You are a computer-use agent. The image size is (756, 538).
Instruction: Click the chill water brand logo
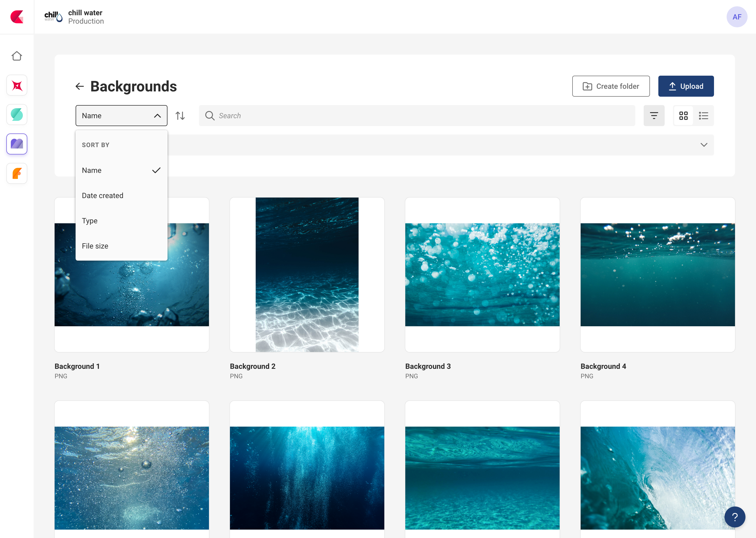click(x=53, y=17)
